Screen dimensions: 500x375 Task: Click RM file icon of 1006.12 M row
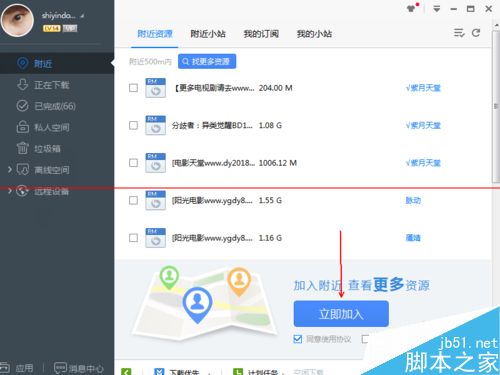click(155, 163)
